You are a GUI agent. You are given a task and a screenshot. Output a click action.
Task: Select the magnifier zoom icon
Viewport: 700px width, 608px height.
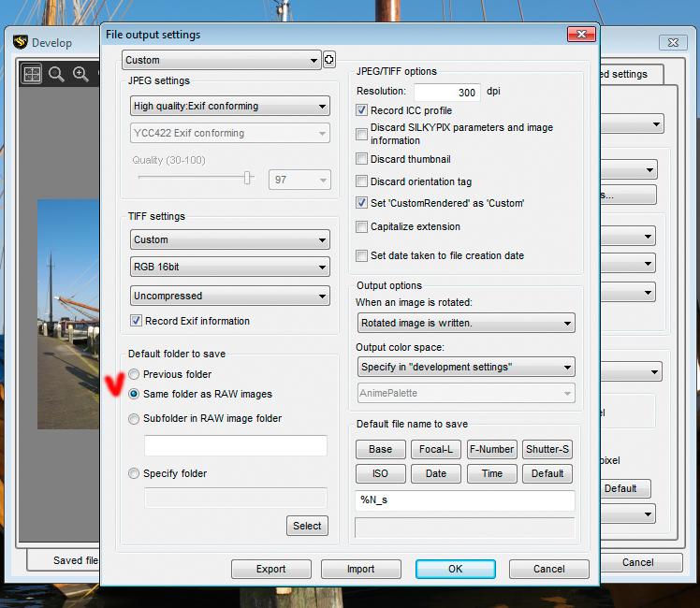[x=56, y=74]
